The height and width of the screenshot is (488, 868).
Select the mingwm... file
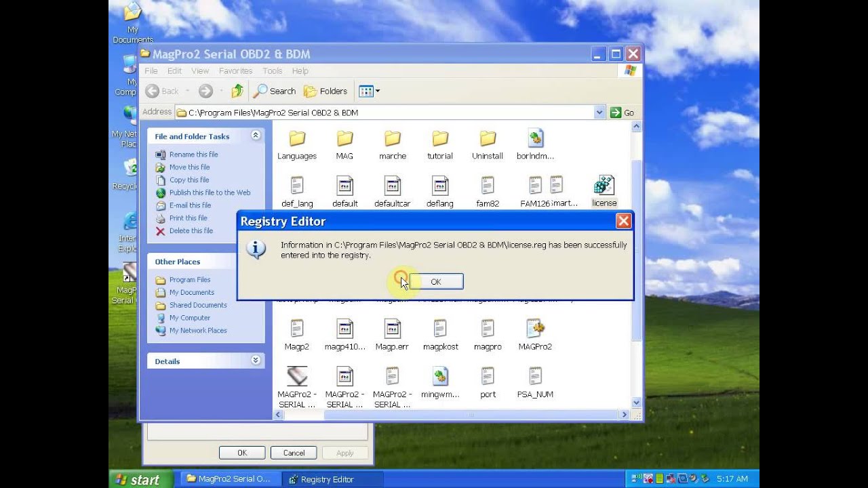[x=440, y=382]
